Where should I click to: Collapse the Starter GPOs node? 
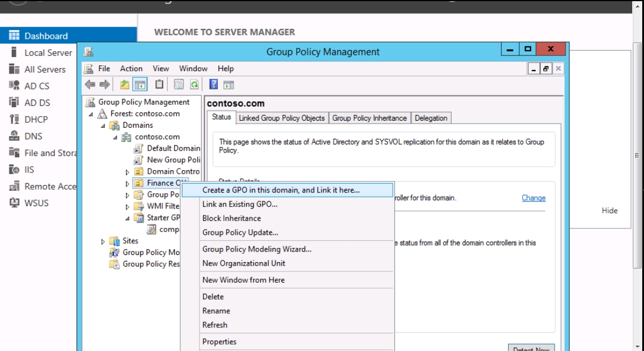(x=127, y=218)
